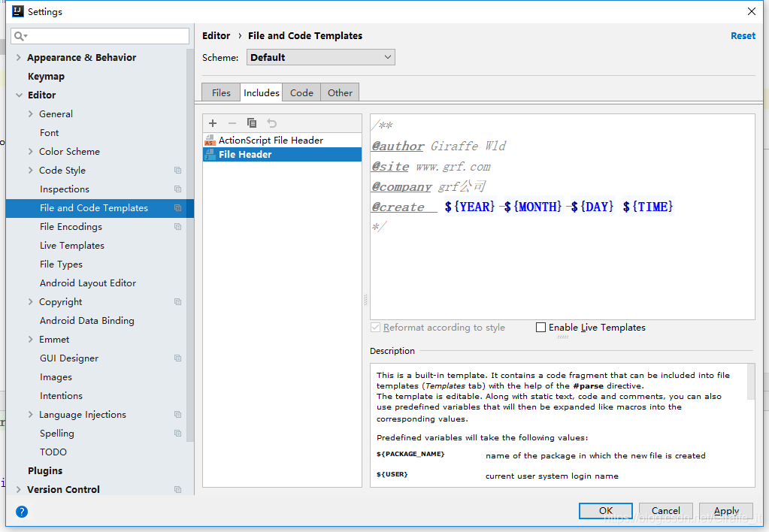This screenshot has height=532, width=769.
Task: Click project-level icon beside Code Style
Action: (177, 170)
